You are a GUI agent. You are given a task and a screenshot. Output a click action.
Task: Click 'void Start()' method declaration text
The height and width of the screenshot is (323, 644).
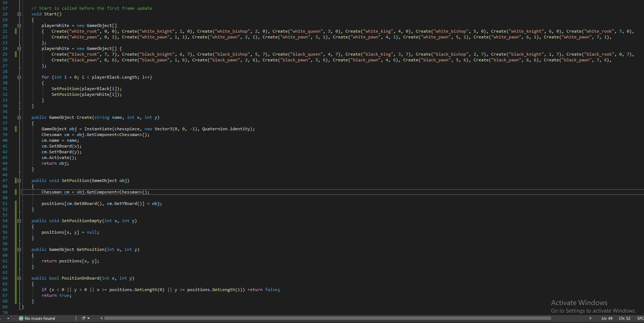click(47, 14)
